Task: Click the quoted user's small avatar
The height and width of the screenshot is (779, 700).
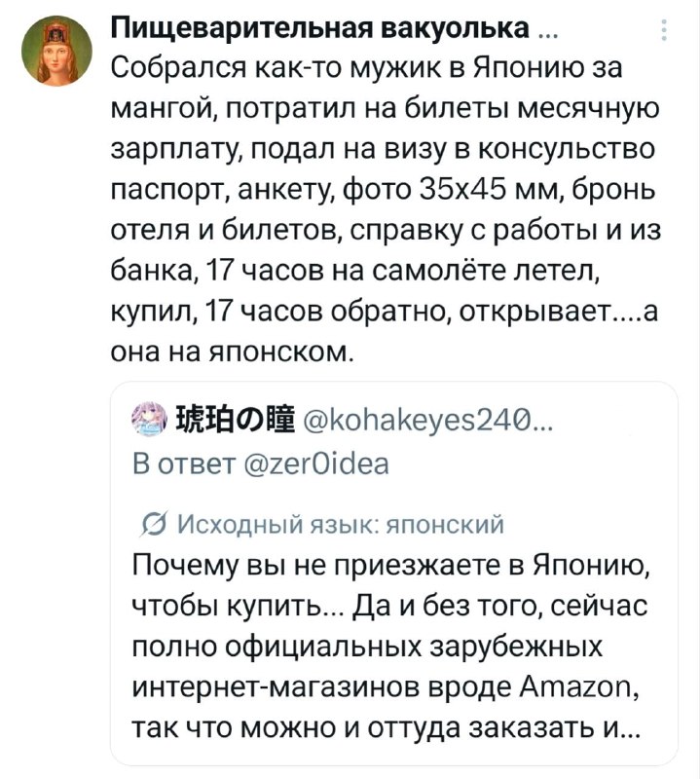Action: 148,424
